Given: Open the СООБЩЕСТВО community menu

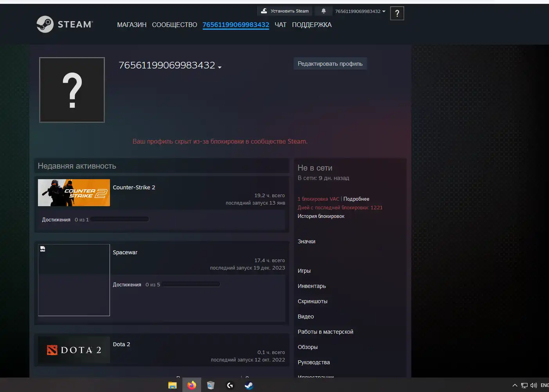Looking at the screenshot, I should [x=175, y=25].
